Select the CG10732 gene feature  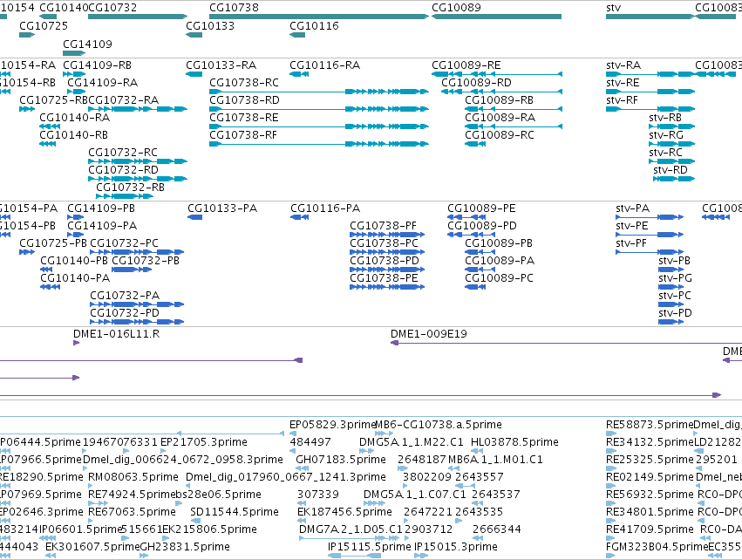coord(138,17)
